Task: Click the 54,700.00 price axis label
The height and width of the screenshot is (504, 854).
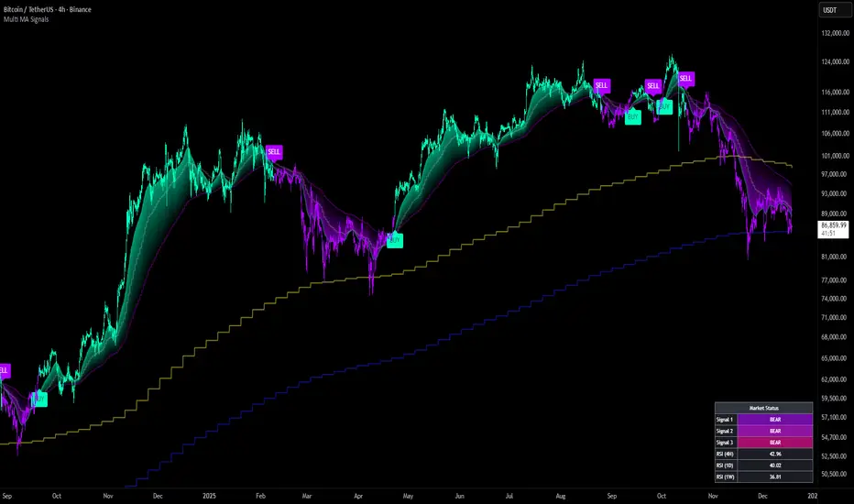Action: point(836,437)
